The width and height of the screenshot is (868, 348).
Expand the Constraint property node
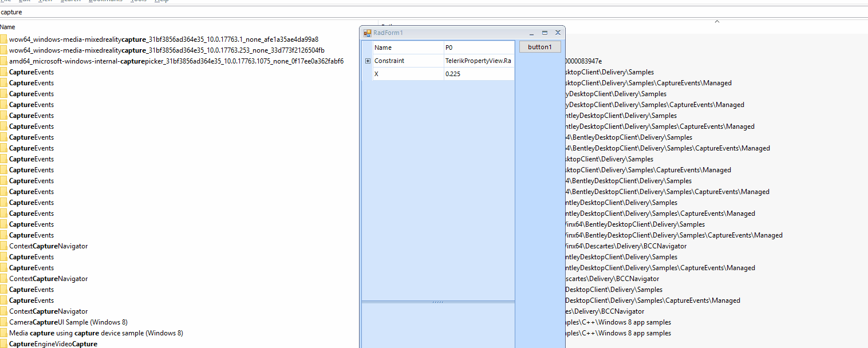click(x=368, y=61)
